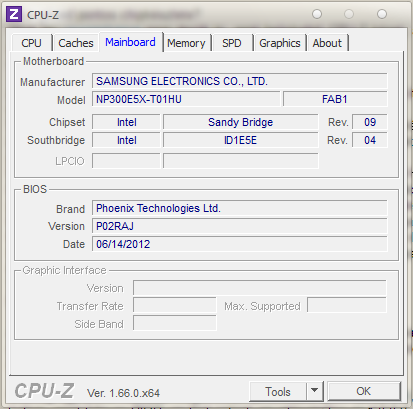Viewport: 413px width, 409px height.
Task: Click the southbridge vendor Intel field
Action: coord(126,140)
